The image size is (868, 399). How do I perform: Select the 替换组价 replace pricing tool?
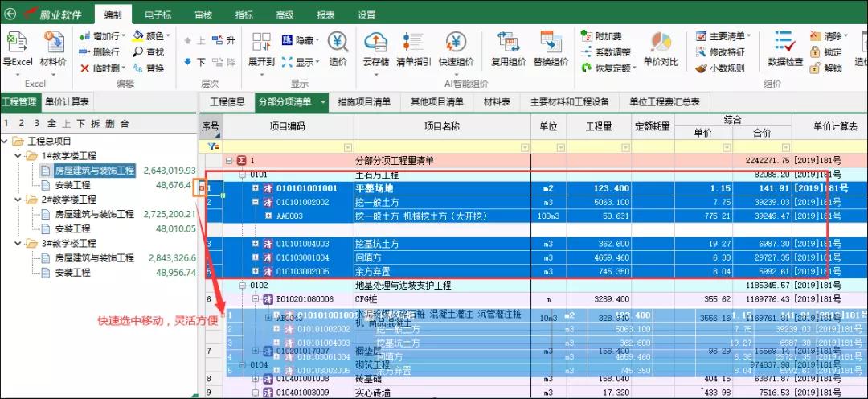point(551,44)
